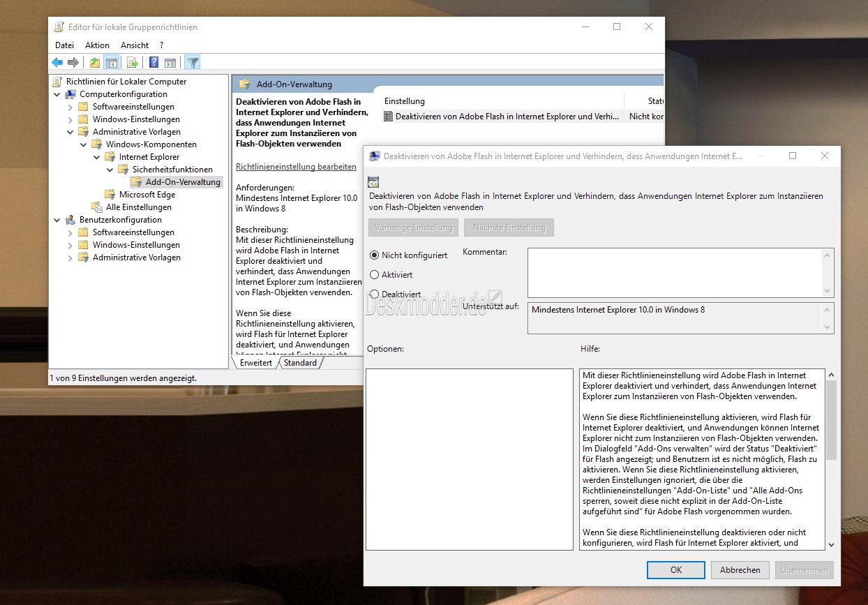This screenshot has height=605, width=868.
Task: Click Add-On-Verwaltung folder icon in tree
Action: click(137, 182)
